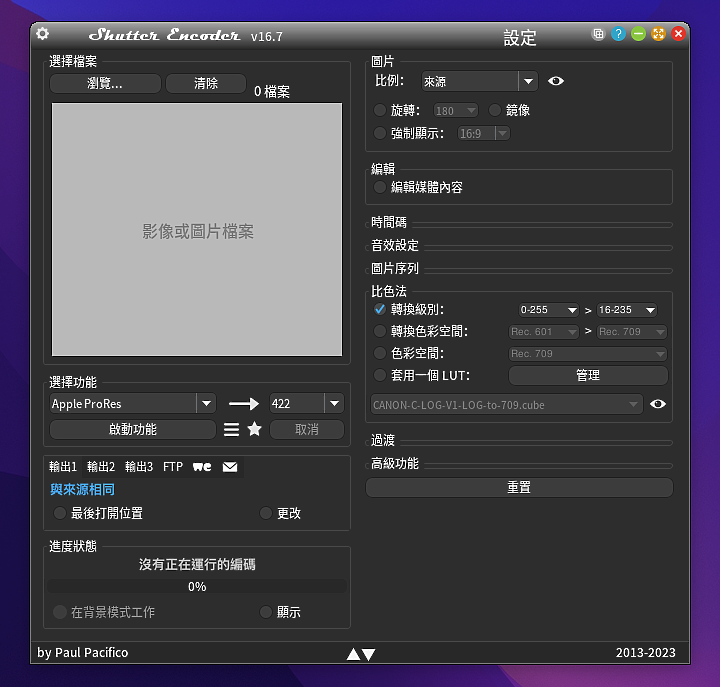The image size is (720, 687).
Task: Expand the 高級功能 section
Action: pyautogui.click(x=395, y=463)
